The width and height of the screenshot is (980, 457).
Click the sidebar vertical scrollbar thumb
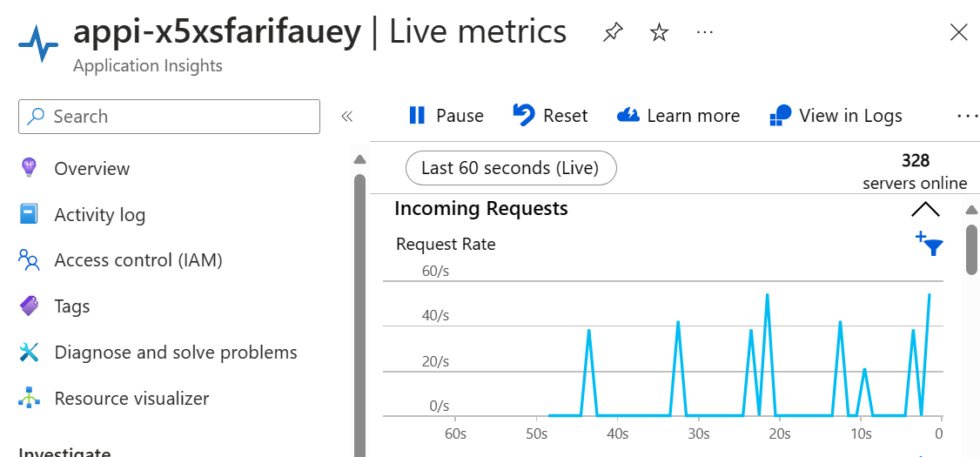coord(359,315)
